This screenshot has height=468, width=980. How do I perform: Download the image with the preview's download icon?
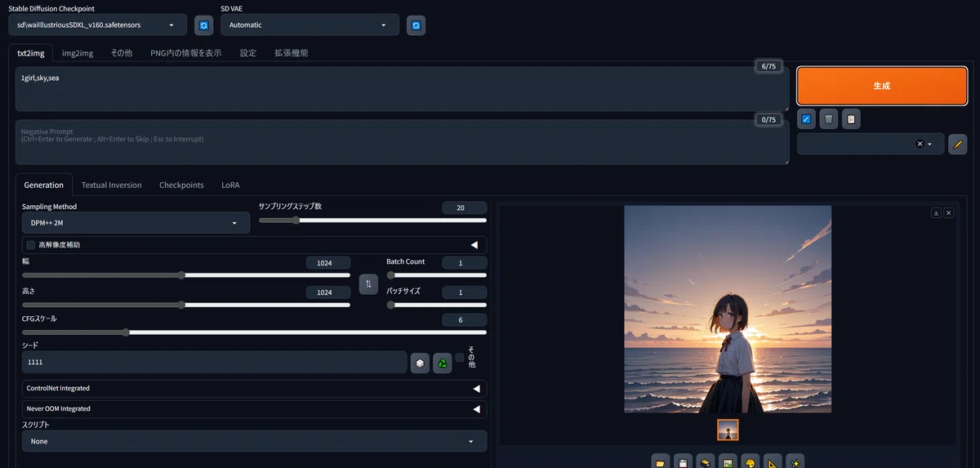[x=937, y=212]
